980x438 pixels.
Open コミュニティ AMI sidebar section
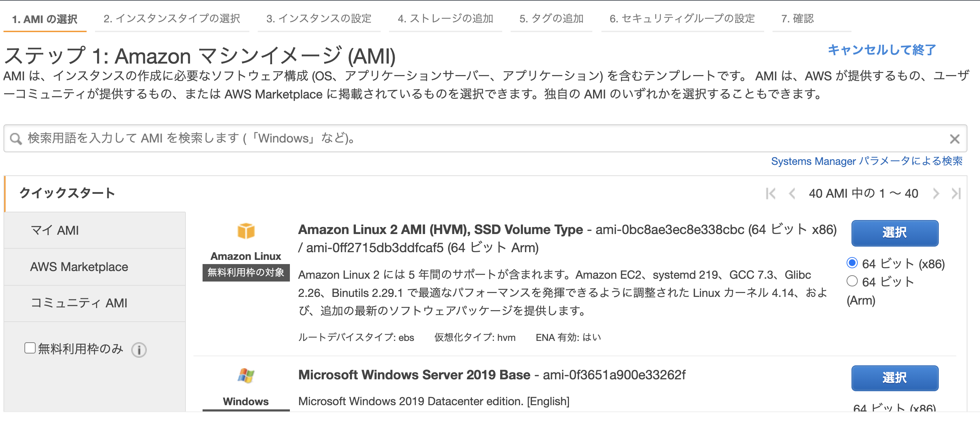(95, 303)
